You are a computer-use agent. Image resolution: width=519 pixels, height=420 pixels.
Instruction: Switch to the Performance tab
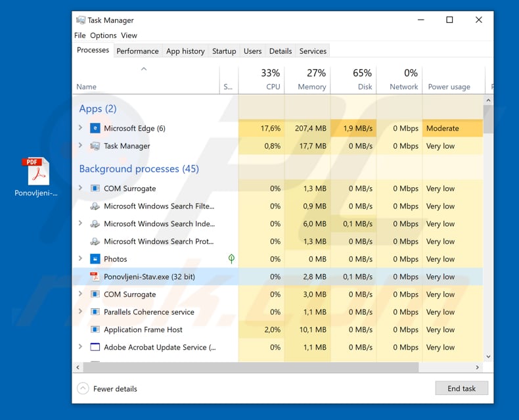point(137,51)
